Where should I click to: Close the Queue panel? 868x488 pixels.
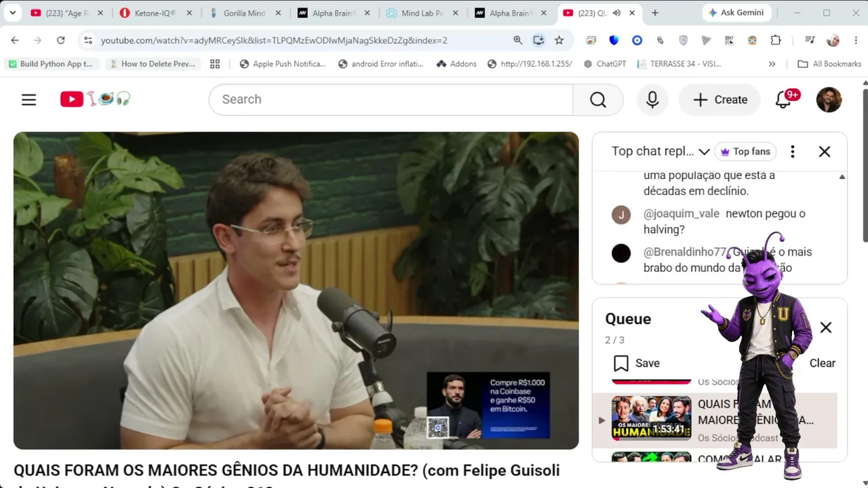pos(825,327)
